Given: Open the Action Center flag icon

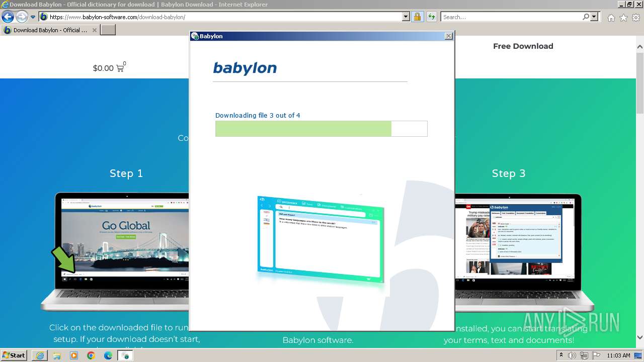Looking at the screenshot, I should 595,355.
